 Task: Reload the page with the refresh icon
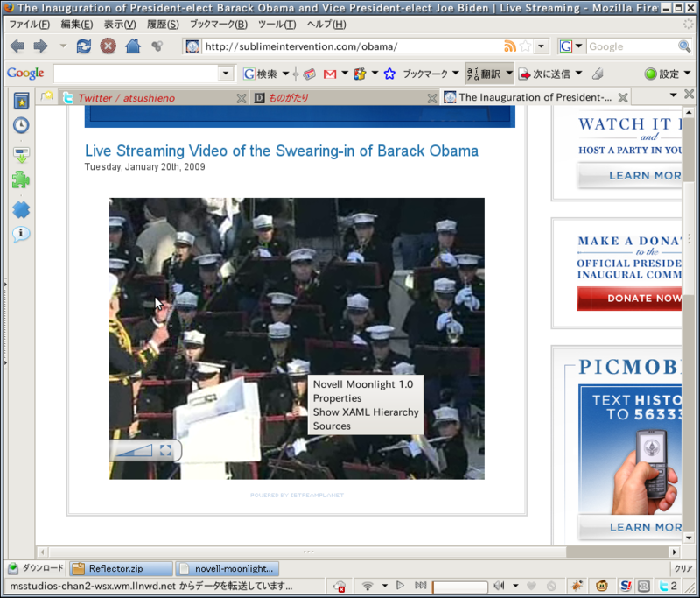(83, 46)
